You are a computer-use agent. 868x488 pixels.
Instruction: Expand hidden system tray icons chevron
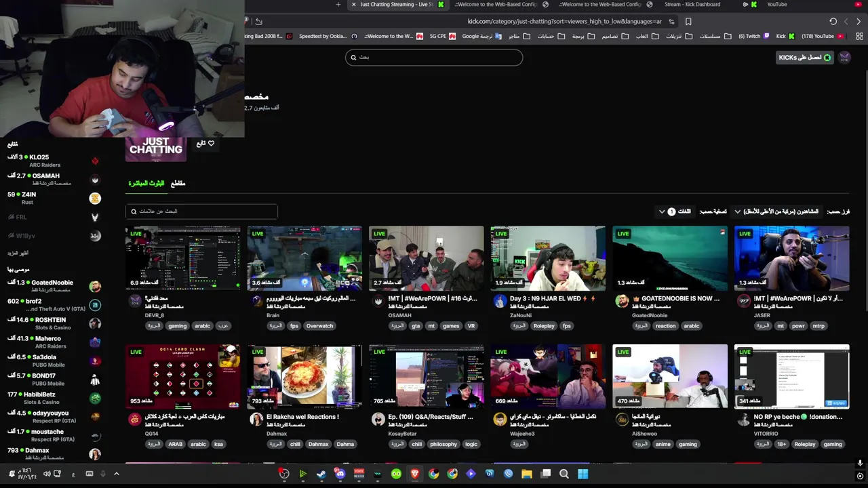point(117,474)
